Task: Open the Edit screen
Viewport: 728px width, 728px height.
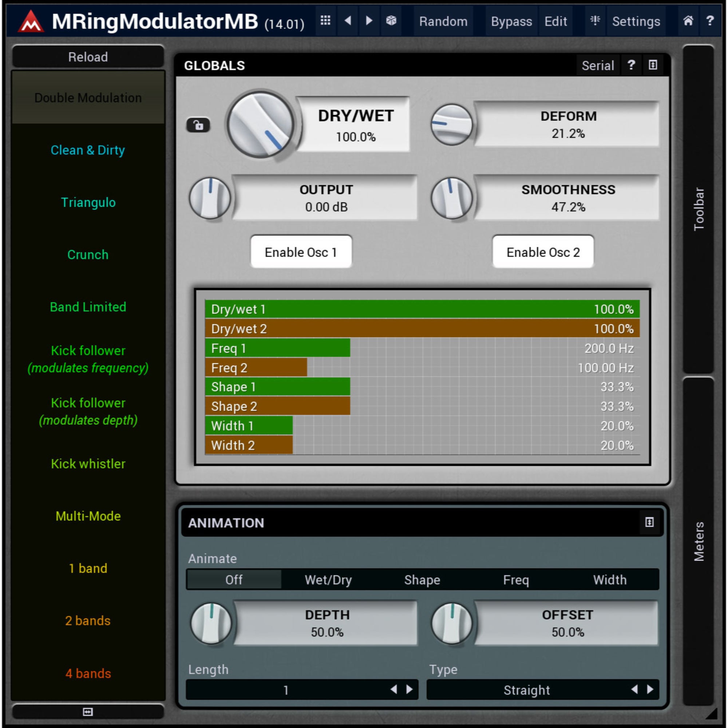Action: (x=555, y=21)
